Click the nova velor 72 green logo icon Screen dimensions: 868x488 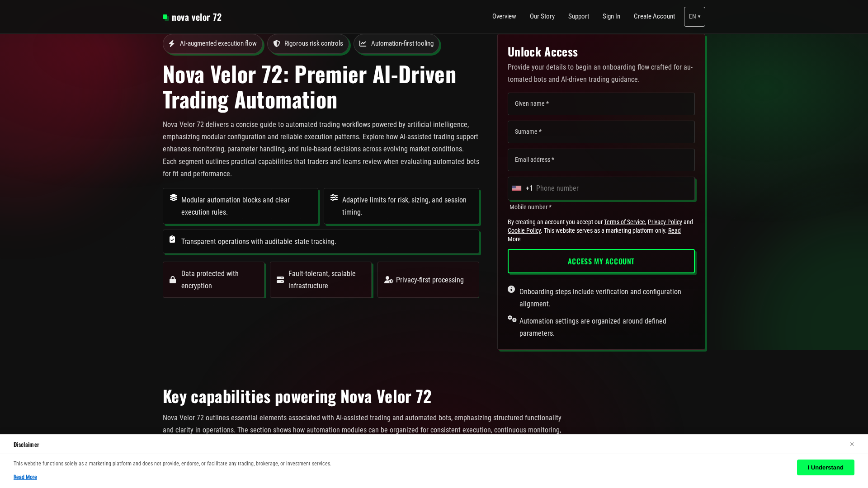point(166,17)
